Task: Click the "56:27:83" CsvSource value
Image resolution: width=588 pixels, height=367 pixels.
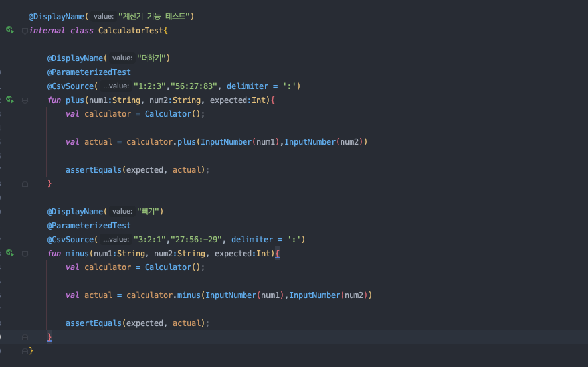Action: [x=194, y=86]
